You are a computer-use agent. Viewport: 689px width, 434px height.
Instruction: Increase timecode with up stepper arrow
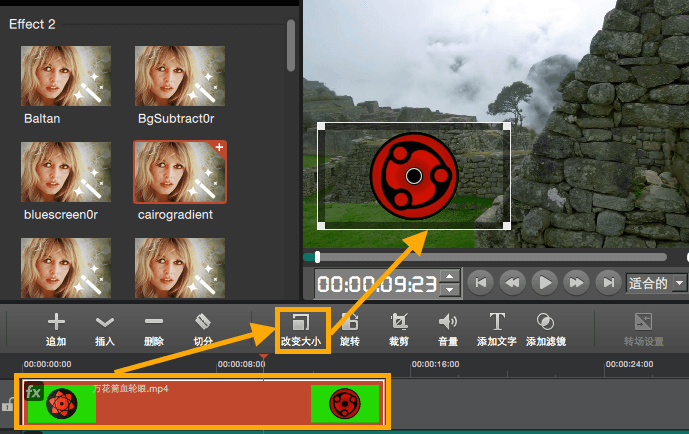coord(449,276)
